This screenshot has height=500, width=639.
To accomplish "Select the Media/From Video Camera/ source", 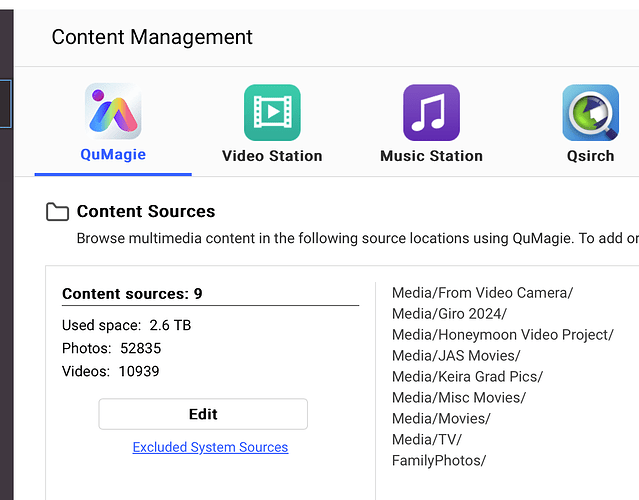I will [482, 293].
